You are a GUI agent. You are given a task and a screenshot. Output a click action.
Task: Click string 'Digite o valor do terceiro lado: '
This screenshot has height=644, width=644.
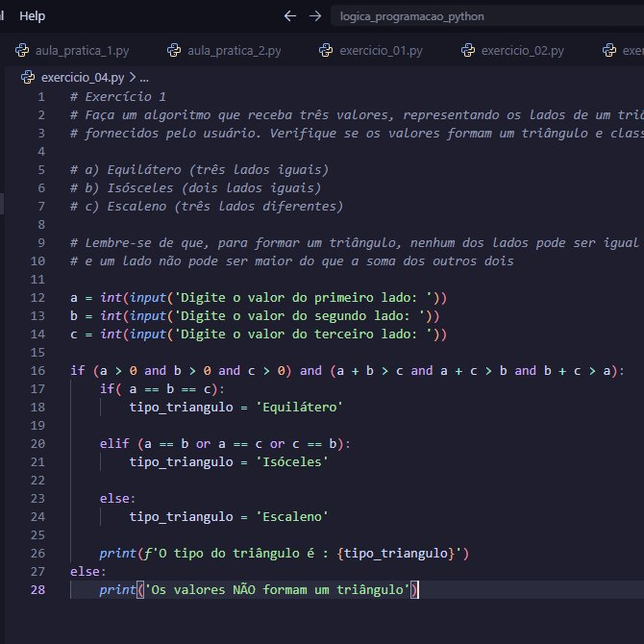click(x=303, y=334)
